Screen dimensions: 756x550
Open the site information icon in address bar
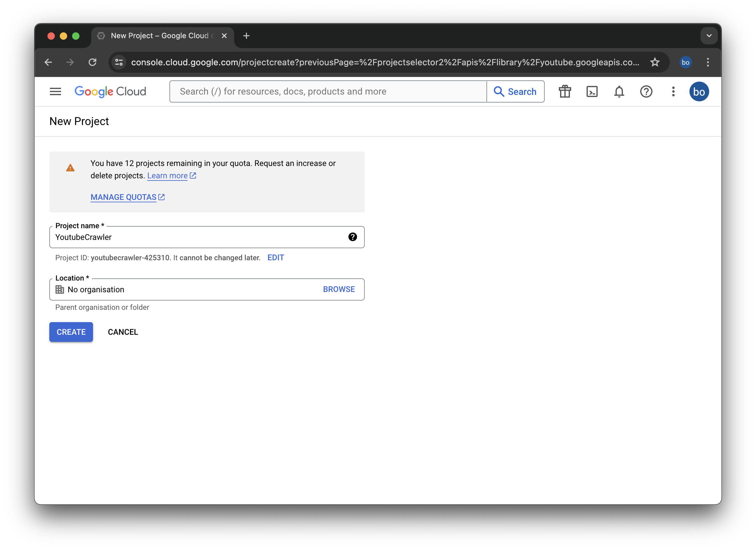[x=119, y=62]
